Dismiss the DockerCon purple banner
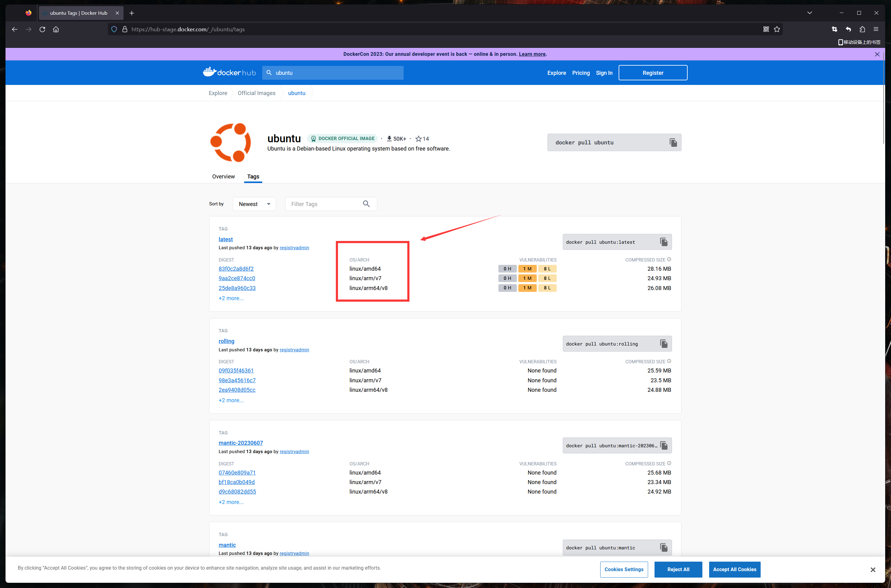Image resolution: width=891 pixels, height=588 pixels. [x=877, y=54]
